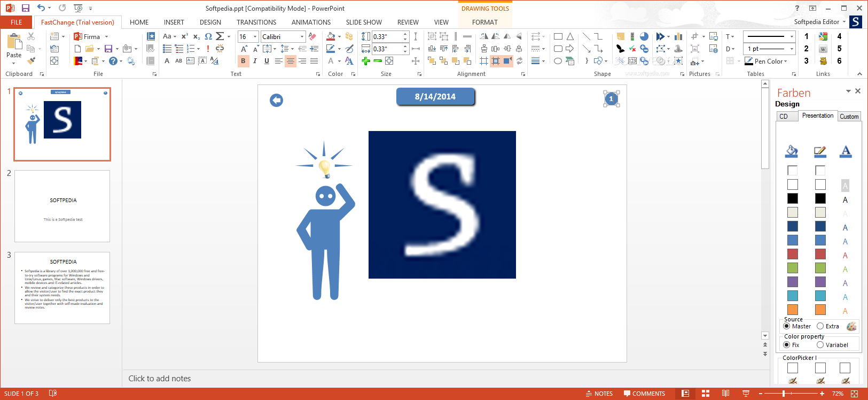Switch to the HOME ribbon tab

(x=139, y=22)
